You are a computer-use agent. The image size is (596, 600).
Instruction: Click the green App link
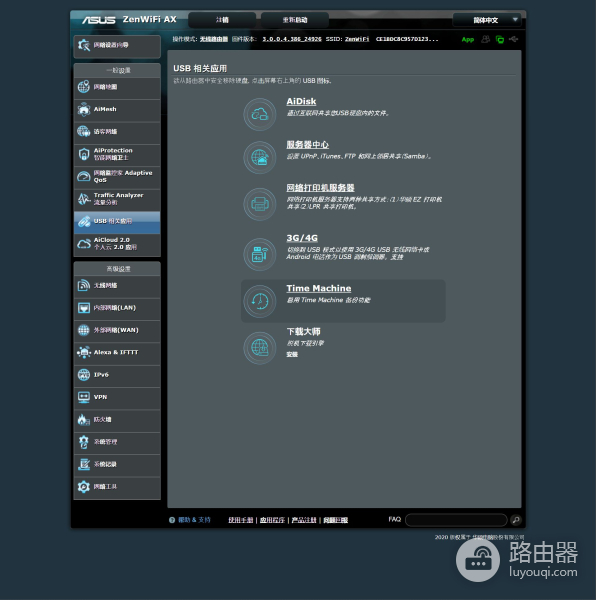pos(467,39)
